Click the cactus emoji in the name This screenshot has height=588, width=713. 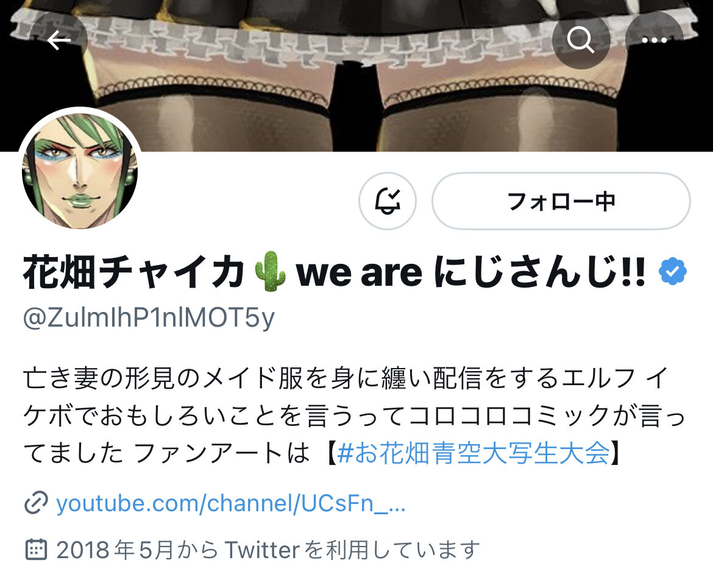(x=270, y=271)
